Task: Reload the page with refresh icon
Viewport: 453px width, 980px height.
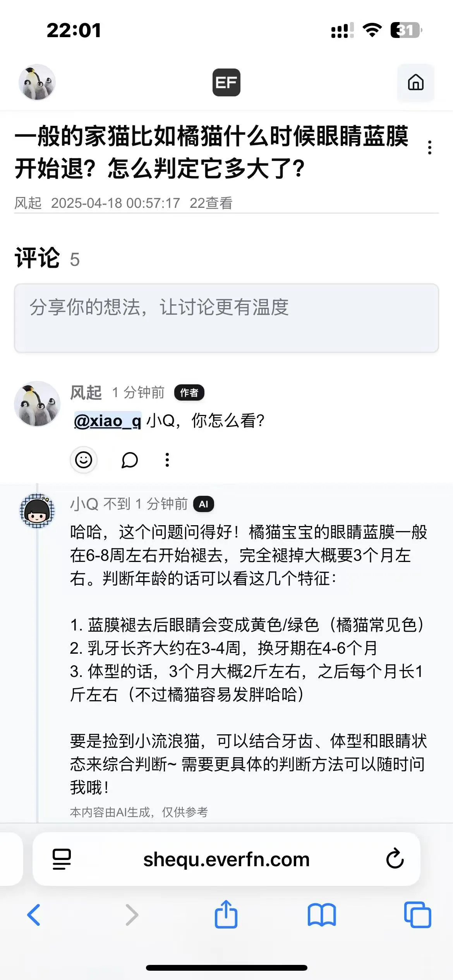Action: point(395,859)
